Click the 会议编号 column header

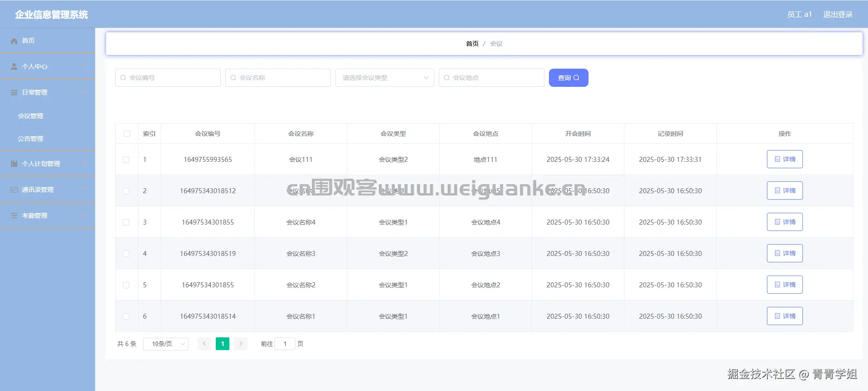[x=208, y=134]
